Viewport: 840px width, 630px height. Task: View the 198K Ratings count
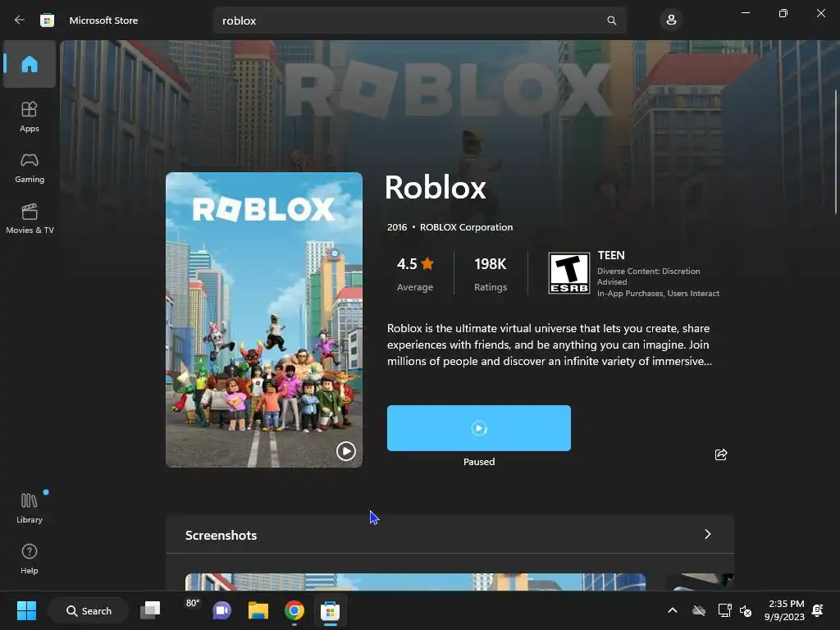tap(491, 274)
